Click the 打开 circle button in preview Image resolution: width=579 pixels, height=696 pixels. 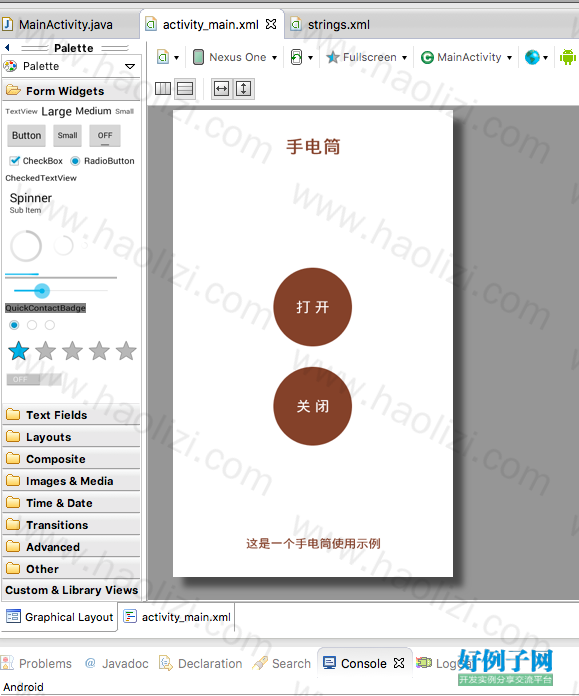[313, 307]
